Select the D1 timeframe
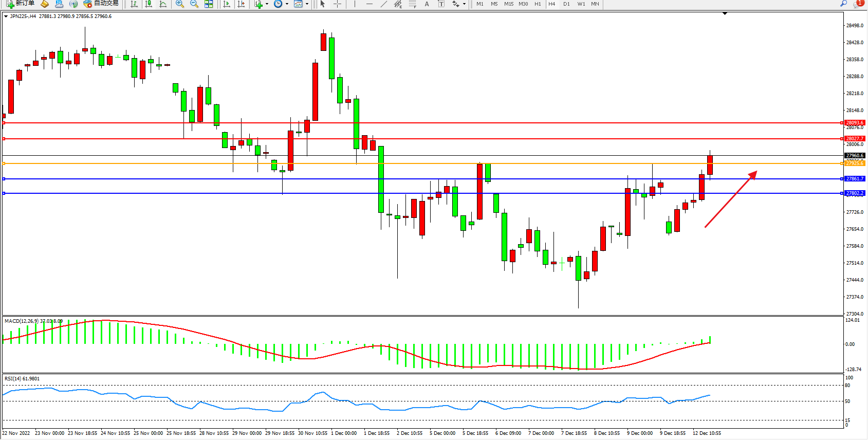Screen dimensions: 868x440 point(566,4)
